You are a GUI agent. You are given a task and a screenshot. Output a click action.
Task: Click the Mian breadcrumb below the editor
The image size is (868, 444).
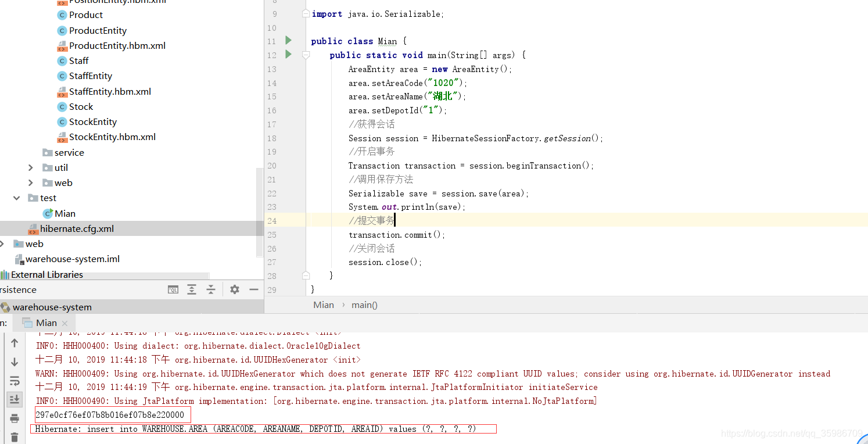324,305
